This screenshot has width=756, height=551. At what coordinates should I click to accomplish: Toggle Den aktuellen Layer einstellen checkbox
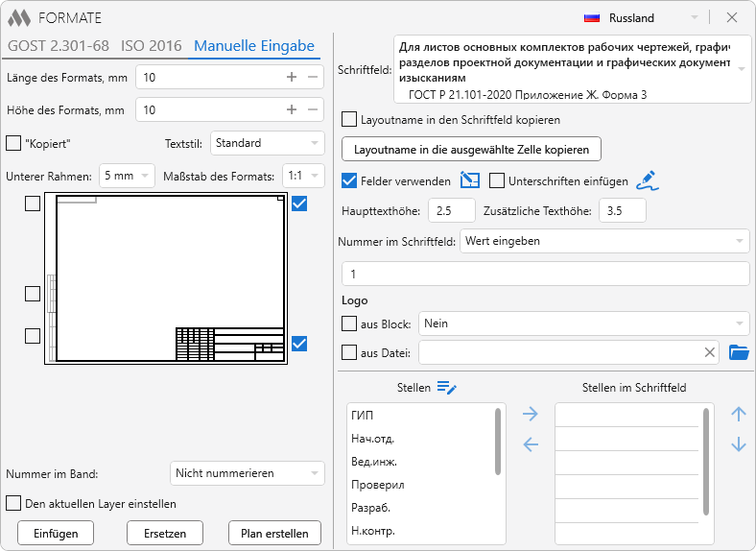[x=13, y=503]
